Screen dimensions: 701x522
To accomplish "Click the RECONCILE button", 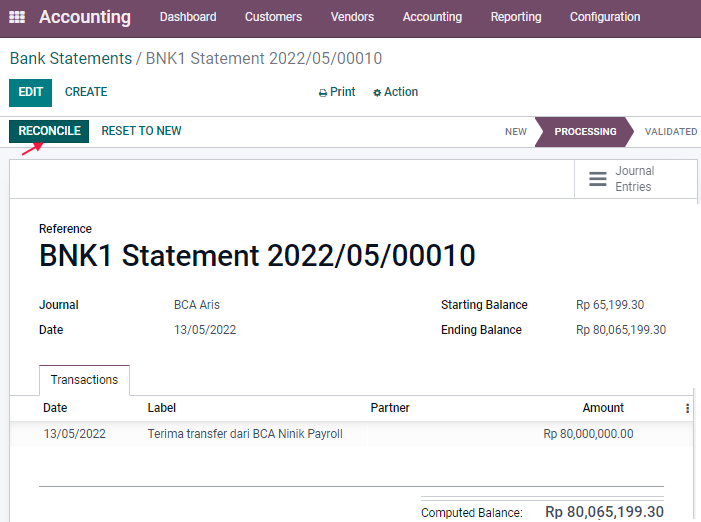I will coord(49,131).
